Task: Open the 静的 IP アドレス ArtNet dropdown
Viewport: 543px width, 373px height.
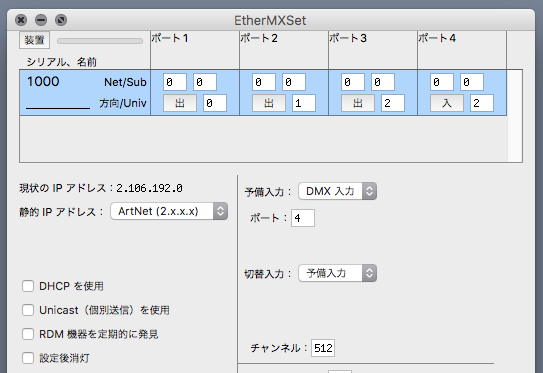Action: 169,211
